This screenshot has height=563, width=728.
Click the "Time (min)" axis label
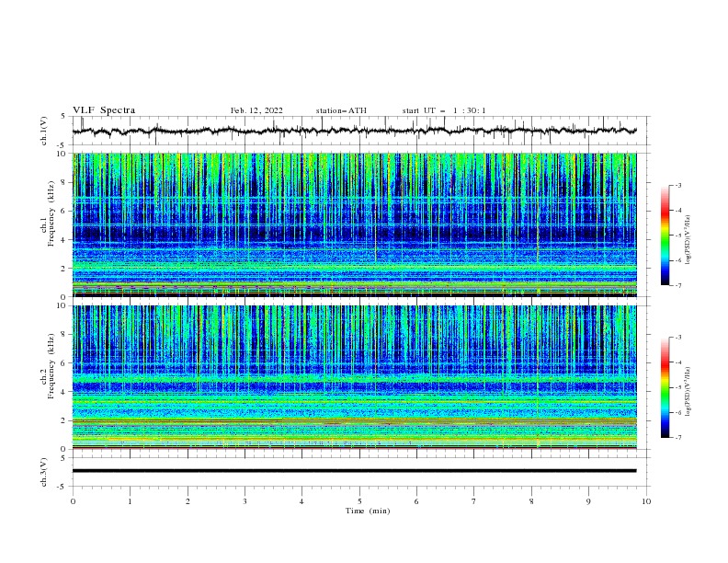(368, 511)
